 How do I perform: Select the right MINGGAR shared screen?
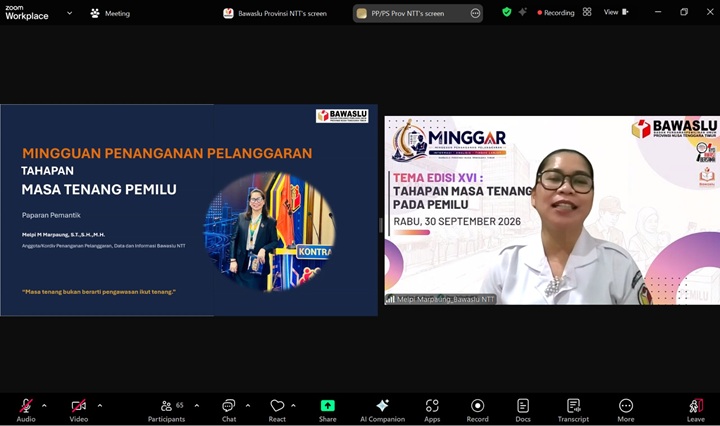tap(552, 210)
